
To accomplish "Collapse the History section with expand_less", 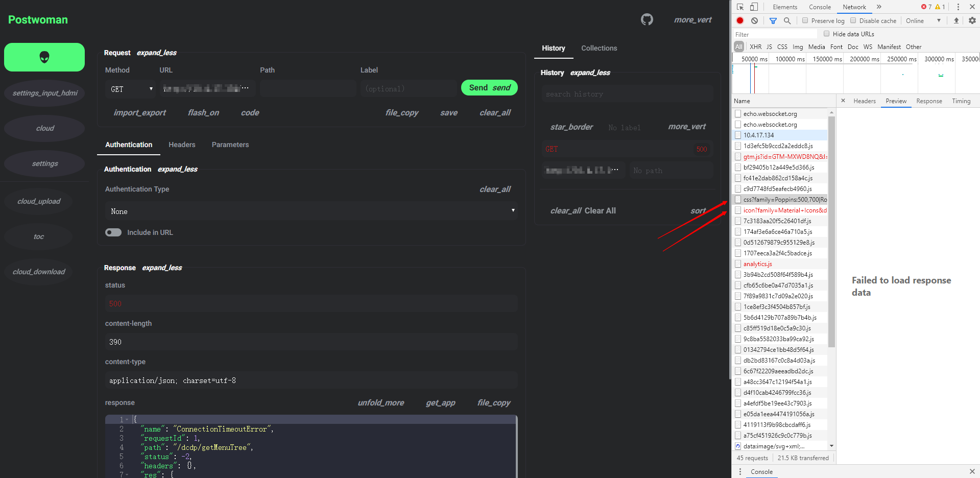I will click(590, 73).
